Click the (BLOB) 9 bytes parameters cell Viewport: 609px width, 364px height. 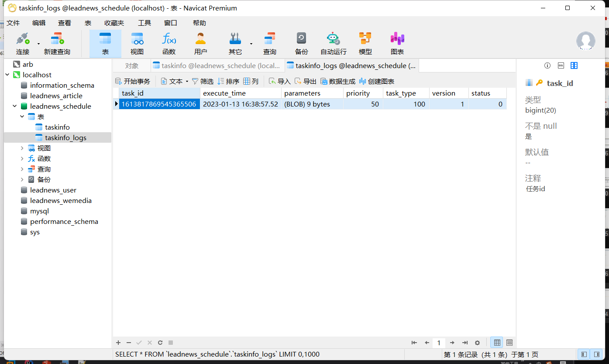coord(312,104)
